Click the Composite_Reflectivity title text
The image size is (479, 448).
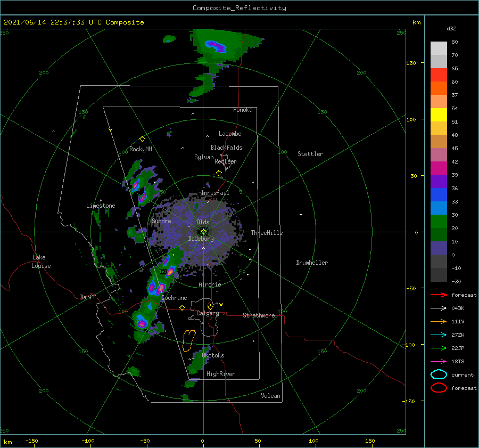[240, 8]
